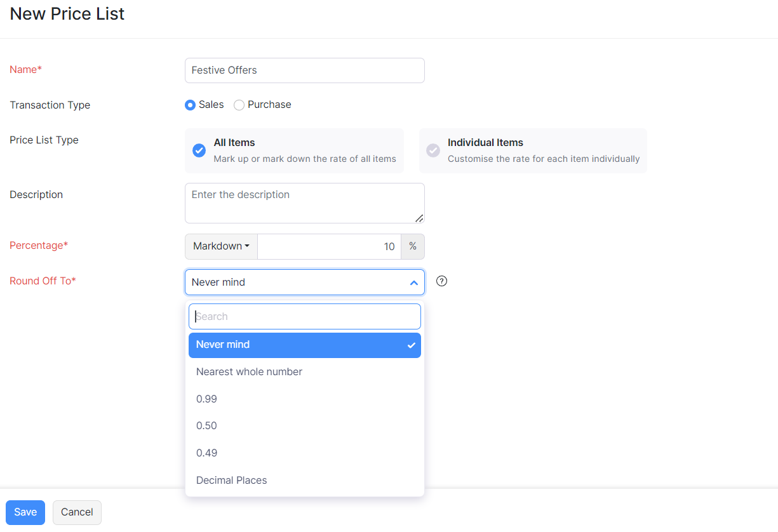Select the Sales radio button

pos(190,105)
